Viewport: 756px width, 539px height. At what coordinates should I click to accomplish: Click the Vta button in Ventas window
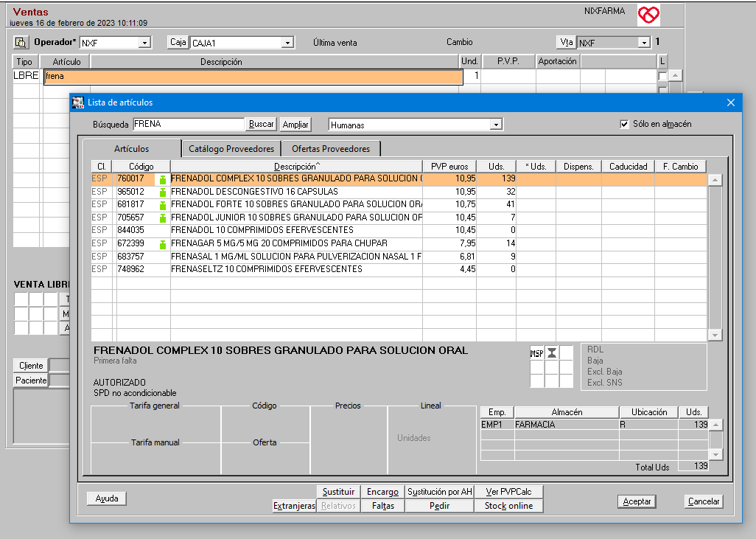567,43
